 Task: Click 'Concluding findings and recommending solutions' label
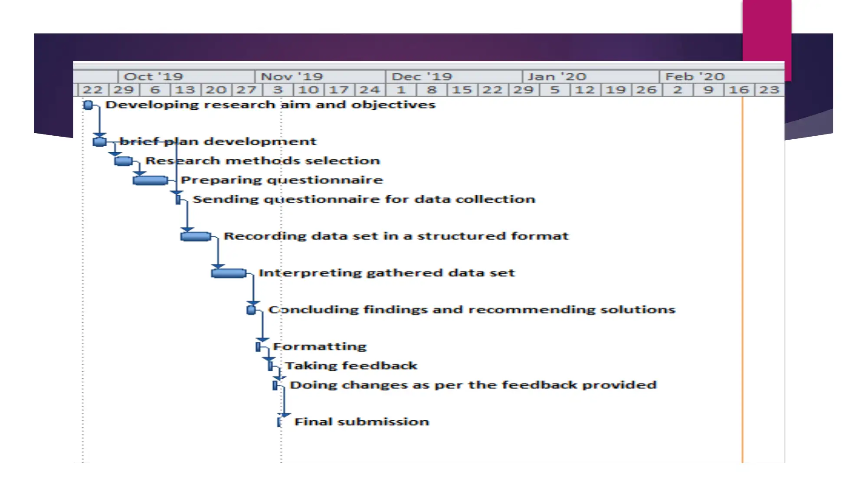[x=472, y=310]
